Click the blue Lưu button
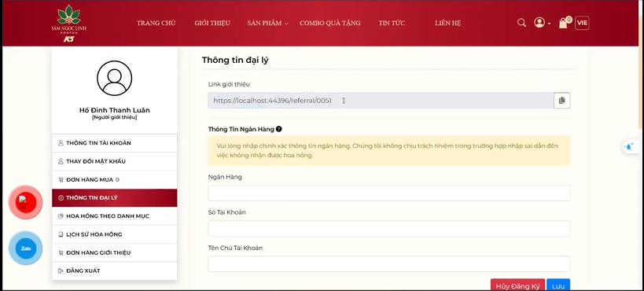 coord(558,285)
